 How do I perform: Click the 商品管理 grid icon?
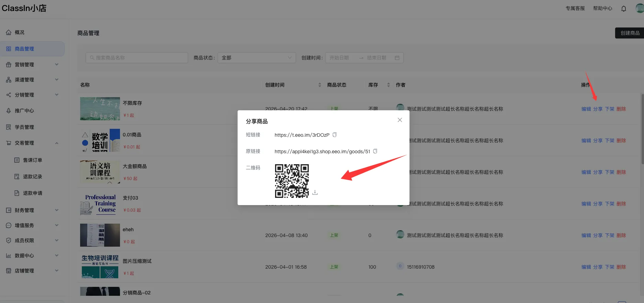click(x=9, y=49)
